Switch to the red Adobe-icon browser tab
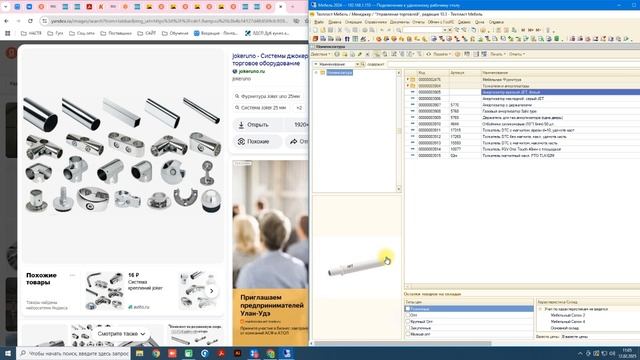This screenshot has width=640, height=360. coord(89,7)
